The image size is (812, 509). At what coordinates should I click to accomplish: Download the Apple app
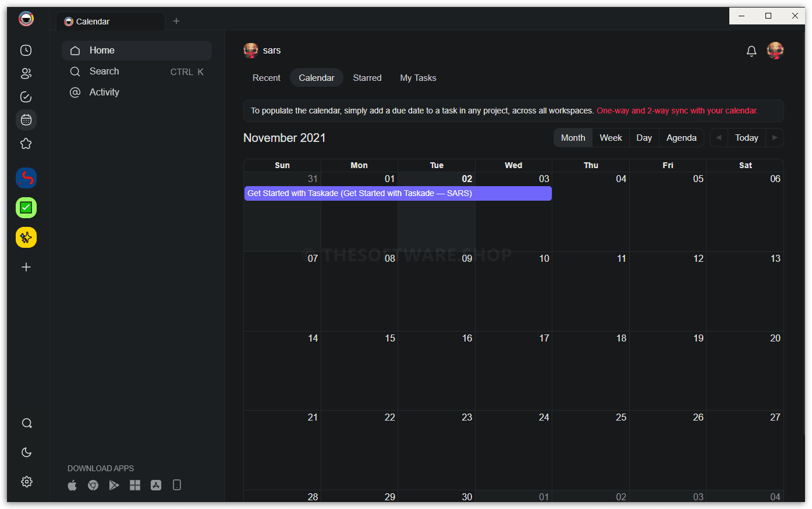tap(72, 485)
